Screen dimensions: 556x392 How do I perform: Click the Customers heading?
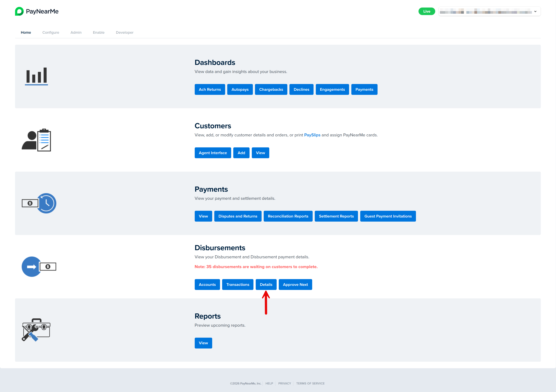pos(213,126)
